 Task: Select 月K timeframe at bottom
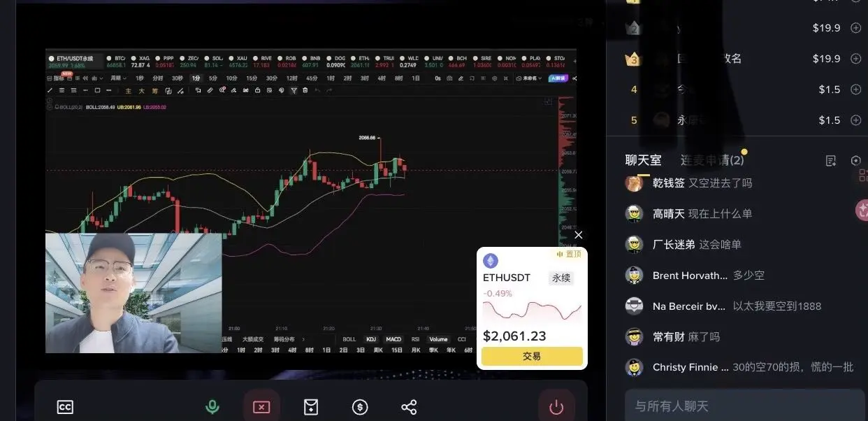click(x=415, y=349)
